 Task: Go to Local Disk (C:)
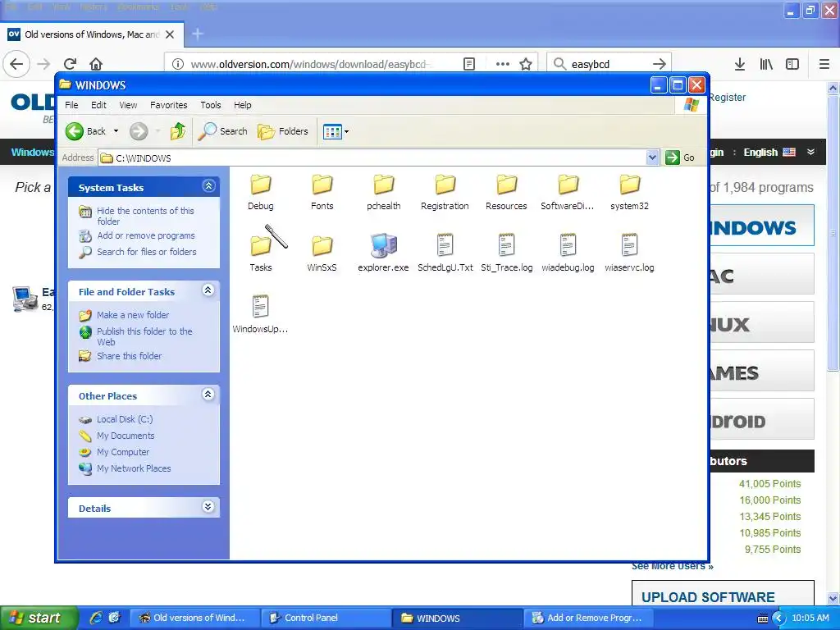(125, 419)
